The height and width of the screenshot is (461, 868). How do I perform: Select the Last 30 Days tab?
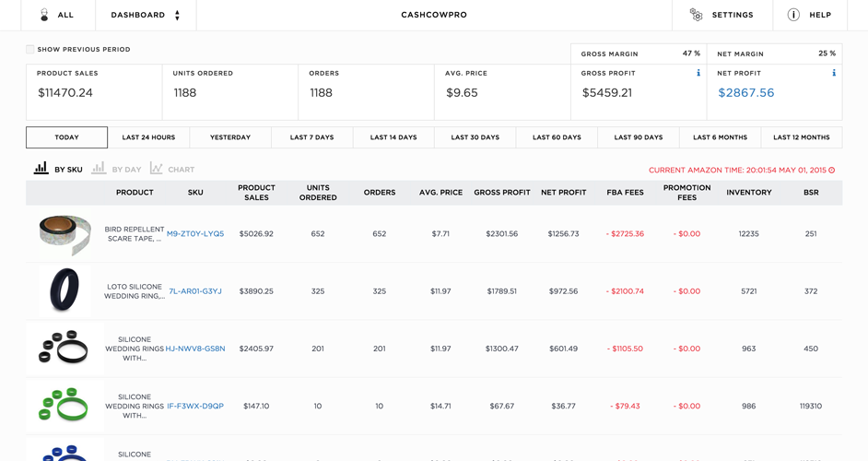[x=475, y=137]
